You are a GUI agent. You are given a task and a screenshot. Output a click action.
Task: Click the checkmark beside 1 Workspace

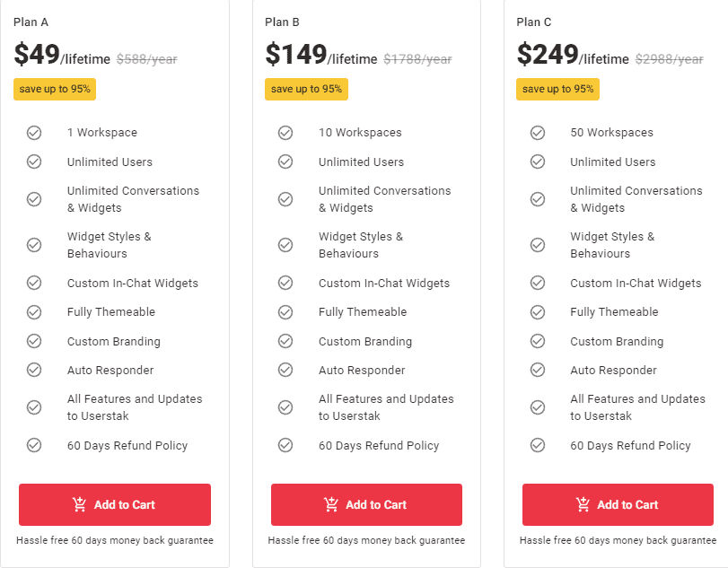click(x=34, y=132)
